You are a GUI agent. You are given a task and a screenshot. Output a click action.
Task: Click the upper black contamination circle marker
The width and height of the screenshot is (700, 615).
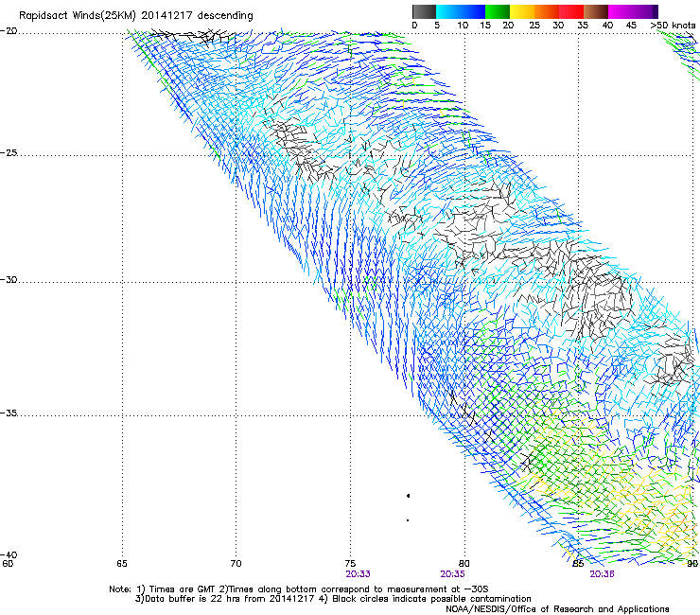point(408,496)
